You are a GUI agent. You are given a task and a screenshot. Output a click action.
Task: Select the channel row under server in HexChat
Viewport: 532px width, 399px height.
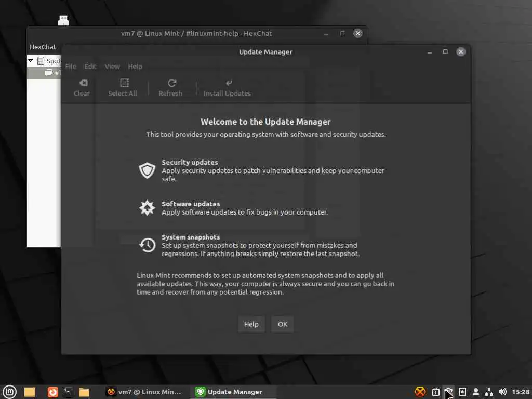44,73
